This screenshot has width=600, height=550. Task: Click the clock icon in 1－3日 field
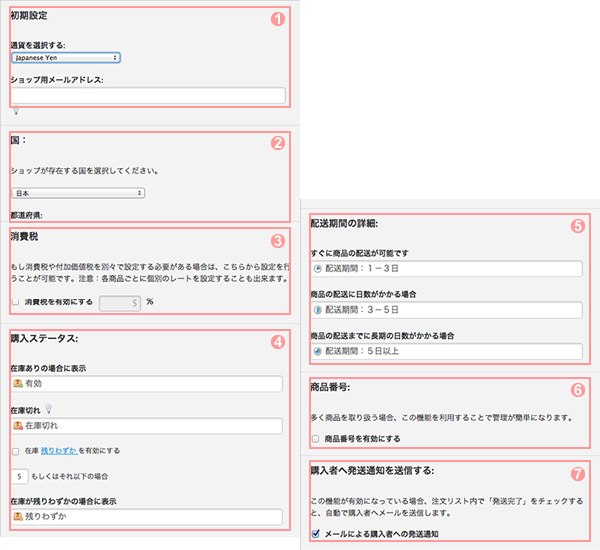(318, 269)
